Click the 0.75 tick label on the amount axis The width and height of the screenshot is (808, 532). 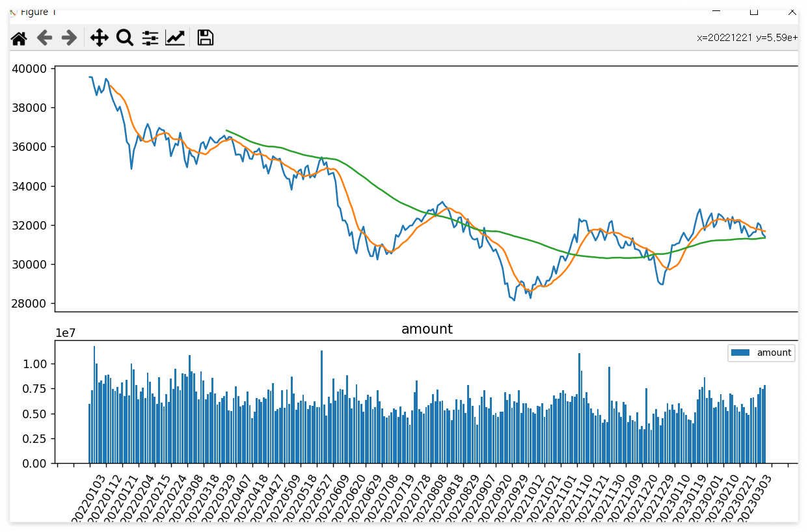coord(35,389)
